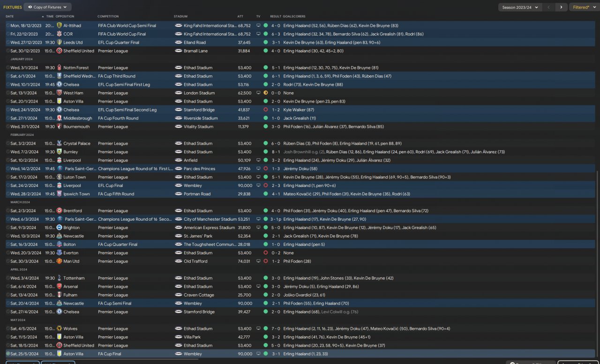Toggle the row tick for Sat, 30/12/2023
Viewport: 600px width, 364px height.
tap(8, 51)
